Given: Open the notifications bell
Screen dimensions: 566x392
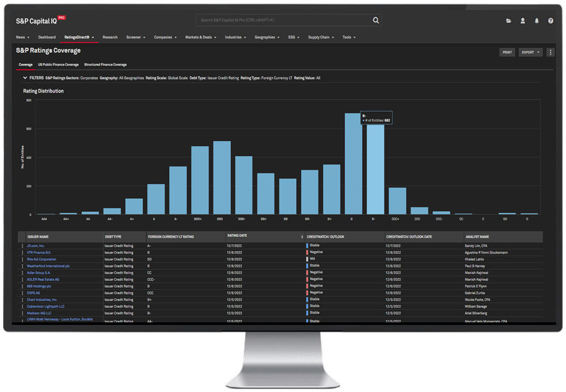Looking at the screenshot, I should [x=537, y=21].
